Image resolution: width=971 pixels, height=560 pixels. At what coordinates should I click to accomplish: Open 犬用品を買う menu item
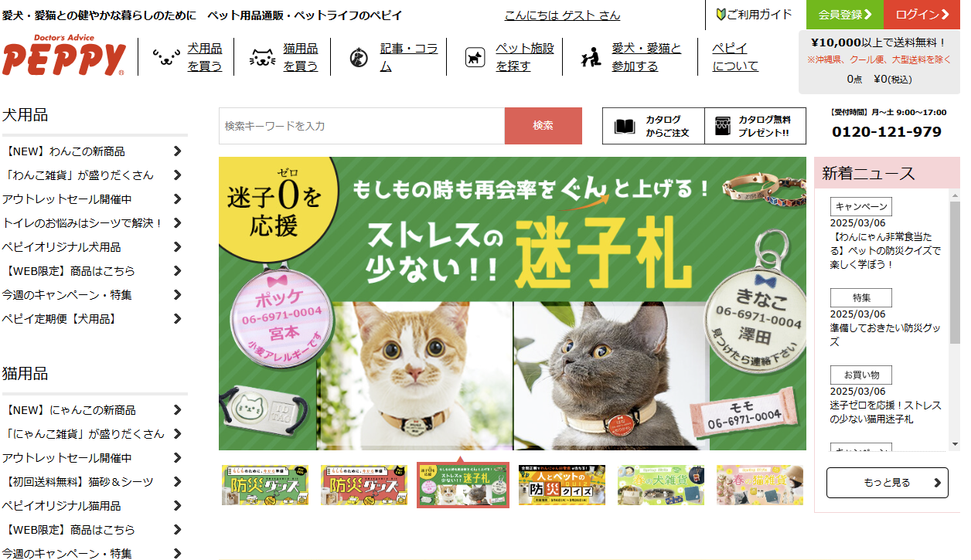(x=204, y=57)
